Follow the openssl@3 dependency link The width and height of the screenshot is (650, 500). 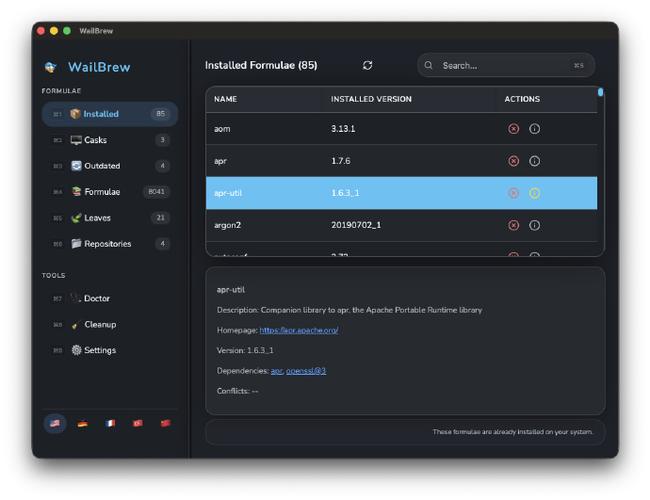click(x=306, y=371)
